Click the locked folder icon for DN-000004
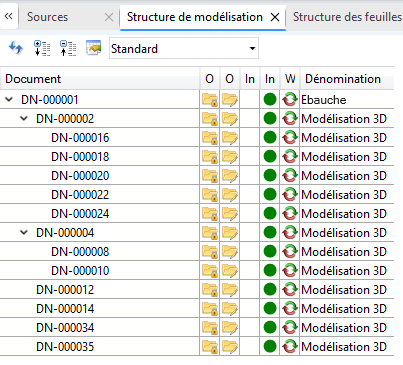This screenshot has width=403, height=365. pyautogui.click(x=210, y=233)
